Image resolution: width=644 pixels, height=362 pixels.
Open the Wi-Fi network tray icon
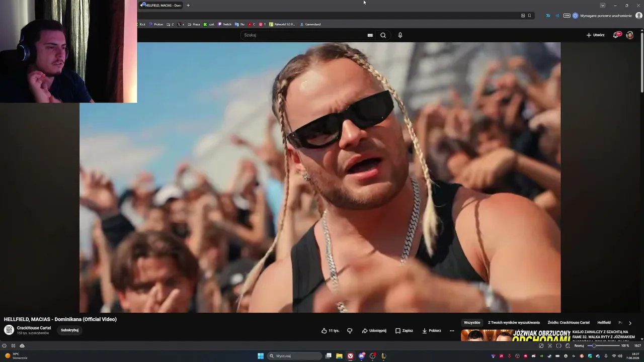coord(613,356)
